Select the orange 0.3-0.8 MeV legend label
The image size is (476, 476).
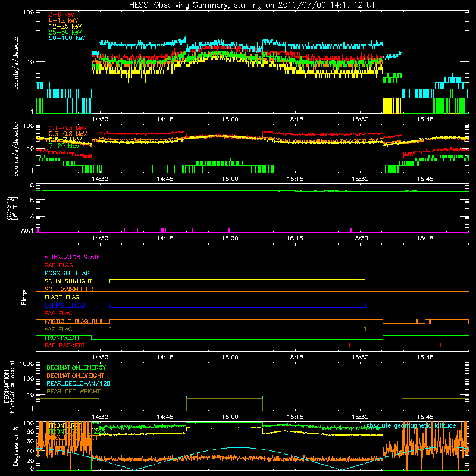pyautogui.click(x=68, y=134)
